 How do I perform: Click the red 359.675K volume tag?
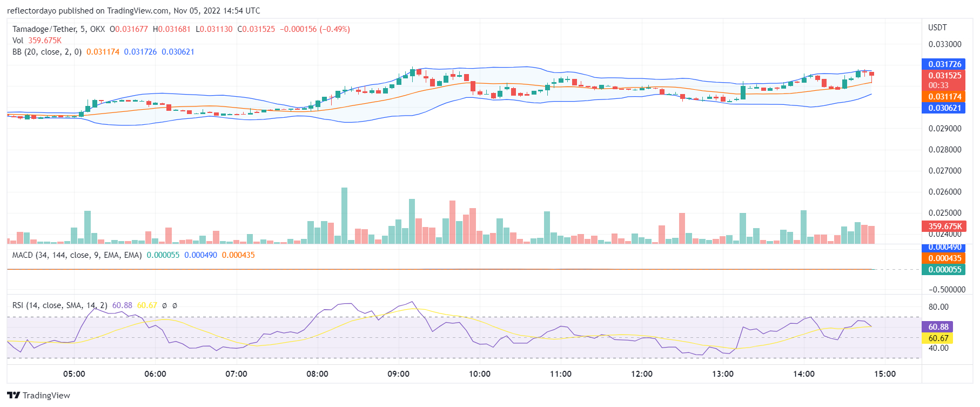(944, 226)
